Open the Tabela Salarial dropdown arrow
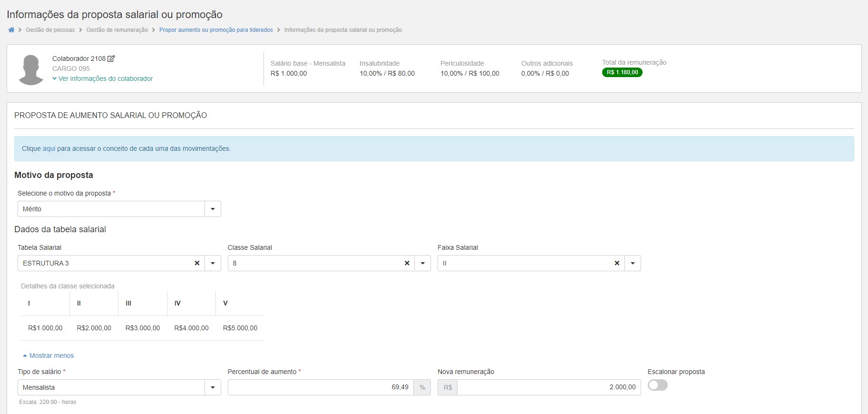Image resolution: width=868 pixels, height=414 pixels. coord(213,263)
